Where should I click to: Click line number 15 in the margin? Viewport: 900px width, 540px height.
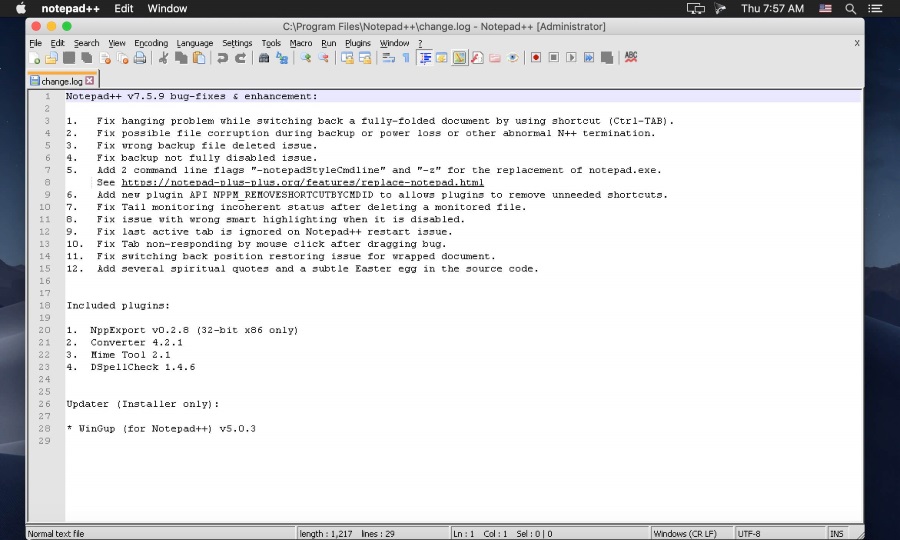point(45,269)
